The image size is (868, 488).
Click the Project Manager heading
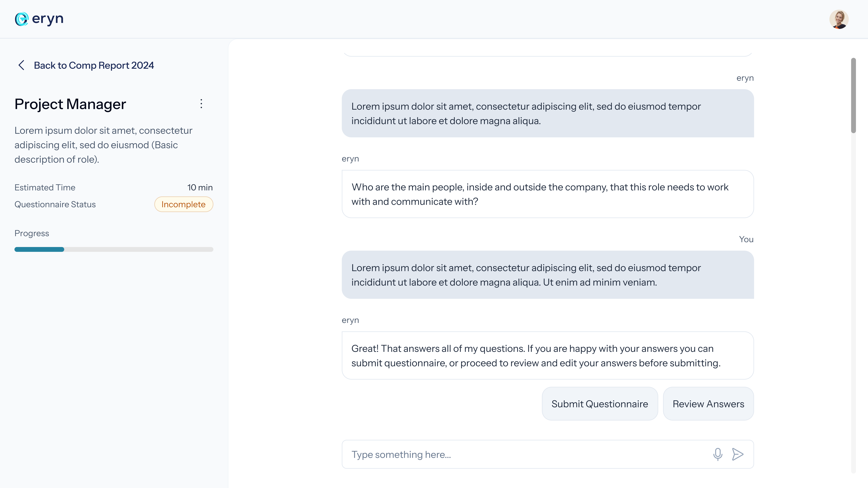tap(70, 104)
